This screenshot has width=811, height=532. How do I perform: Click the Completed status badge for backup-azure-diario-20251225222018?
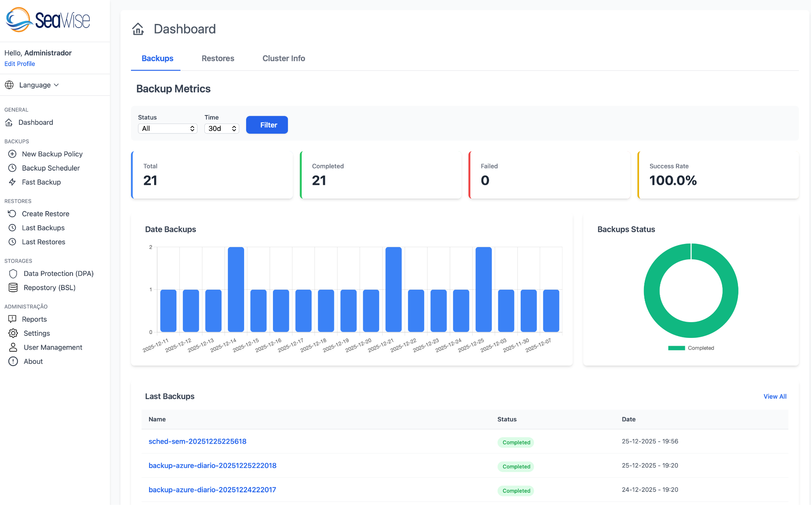[515, 466]
